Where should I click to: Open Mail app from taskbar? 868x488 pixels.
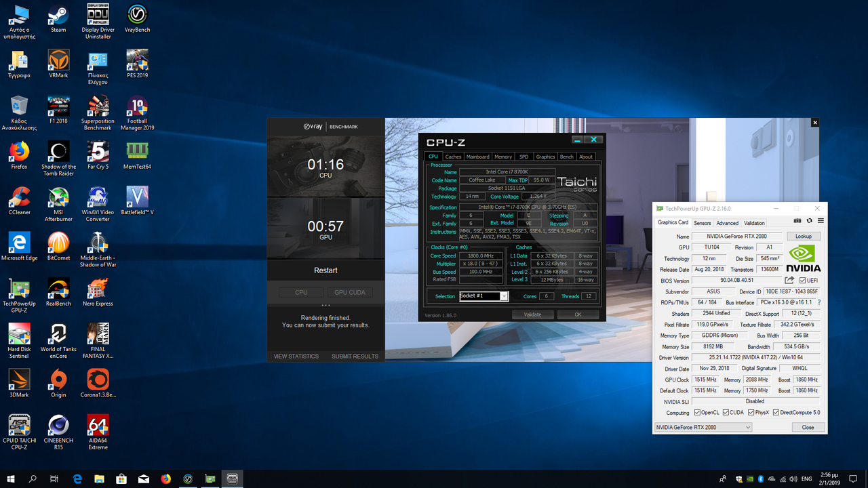[144, 479]
